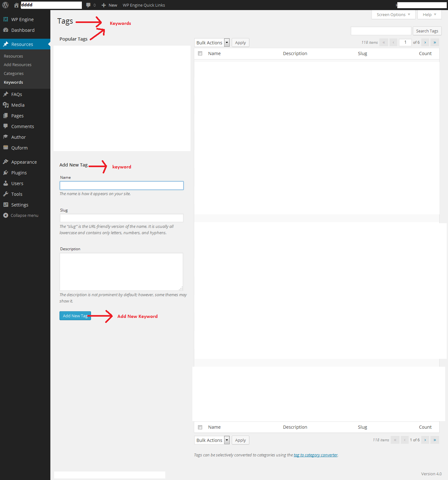The height and width of the screenshot is (480, 448).
Task: Click the comments bubble icon in admin bar
Action: click(88, 5)
